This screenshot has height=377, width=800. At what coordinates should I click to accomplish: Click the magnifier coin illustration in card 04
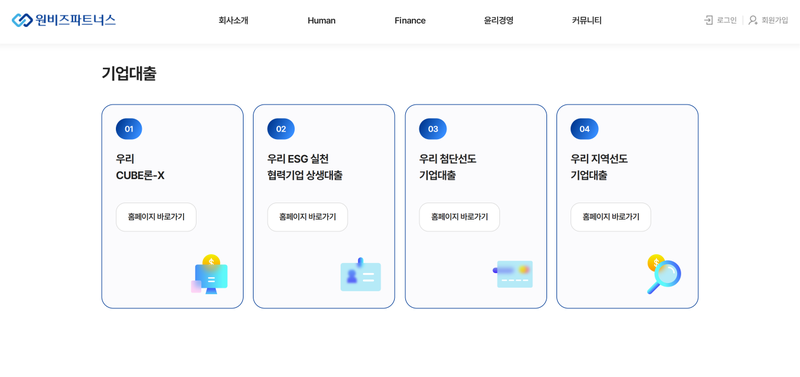(664, 274)
